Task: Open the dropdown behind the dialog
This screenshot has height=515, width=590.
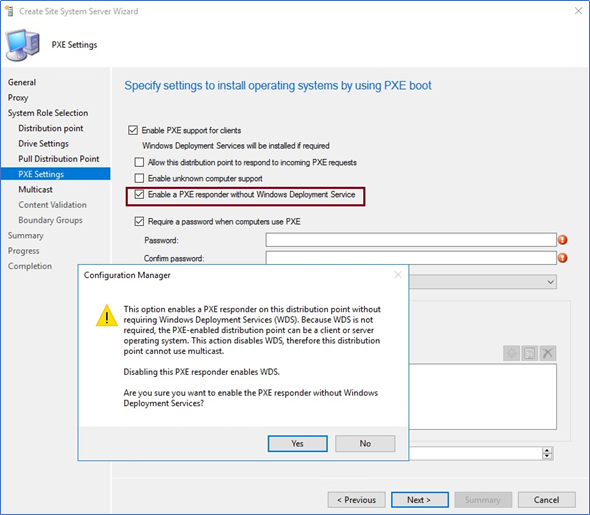Action: coord(550,282)
